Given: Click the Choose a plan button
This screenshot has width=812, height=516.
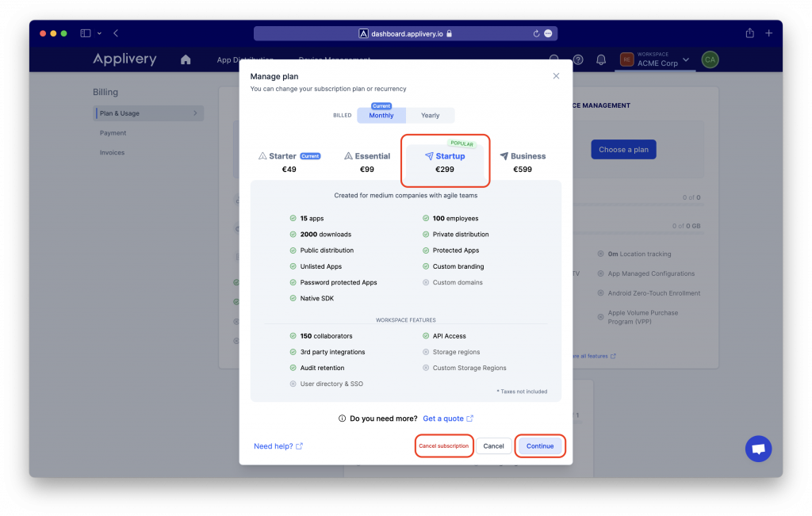Looking at the screenshot, I should (x=623, y=150).
